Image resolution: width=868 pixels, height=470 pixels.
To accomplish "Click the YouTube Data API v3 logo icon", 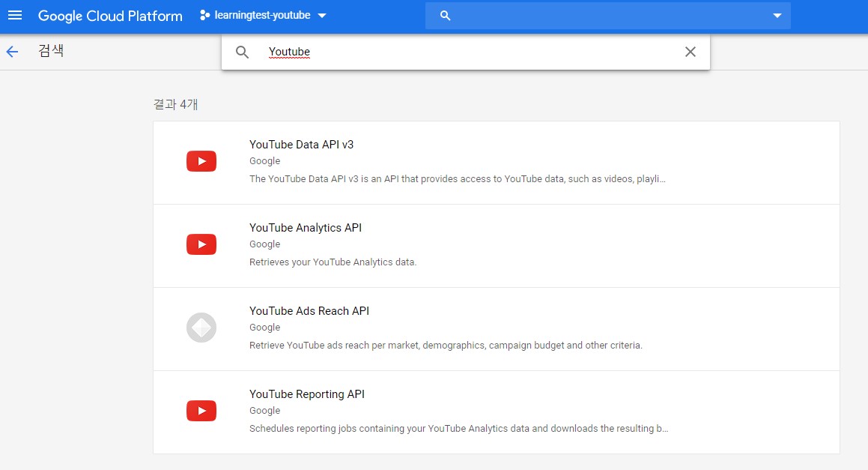I will (x=201, y=161).
